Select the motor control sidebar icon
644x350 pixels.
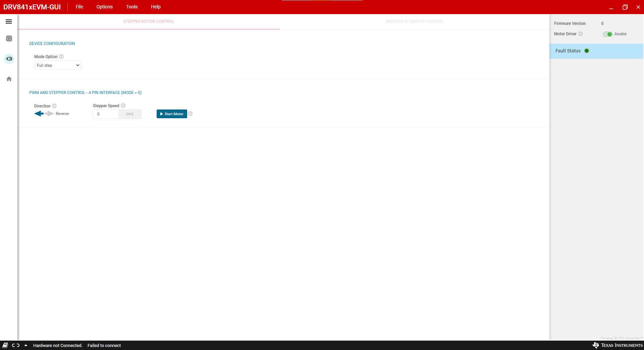click(9, 59)
